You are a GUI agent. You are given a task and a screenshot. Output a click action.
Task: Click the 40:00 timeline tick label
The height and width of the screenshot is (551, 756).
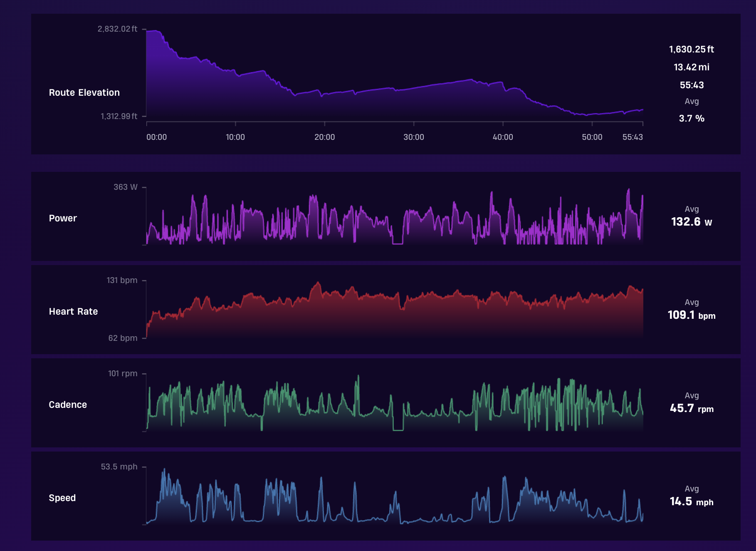pyautogui.click(x=503, y=137)
